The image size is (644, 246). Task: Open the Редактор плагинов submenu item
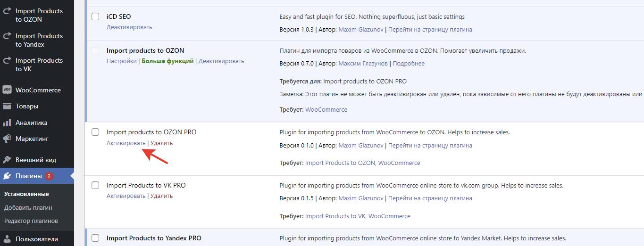pos(31,221)
